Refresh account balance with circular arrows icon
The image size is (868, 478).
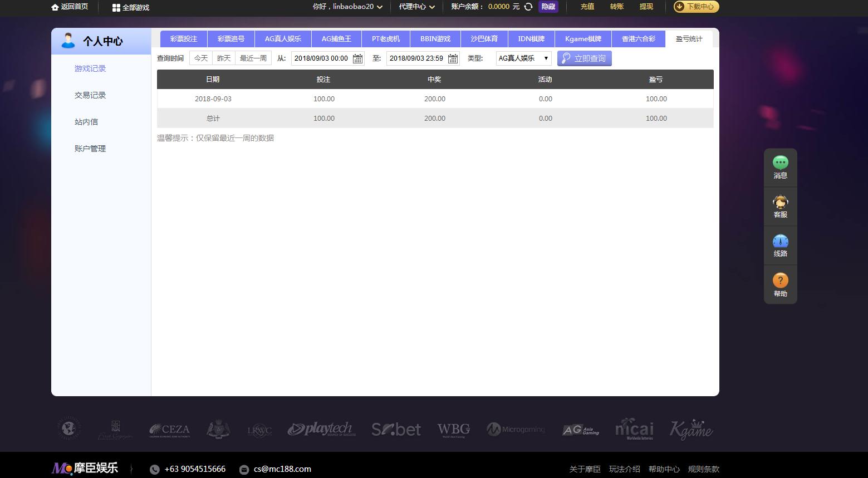pyautogui.click(x=527, y=7)
